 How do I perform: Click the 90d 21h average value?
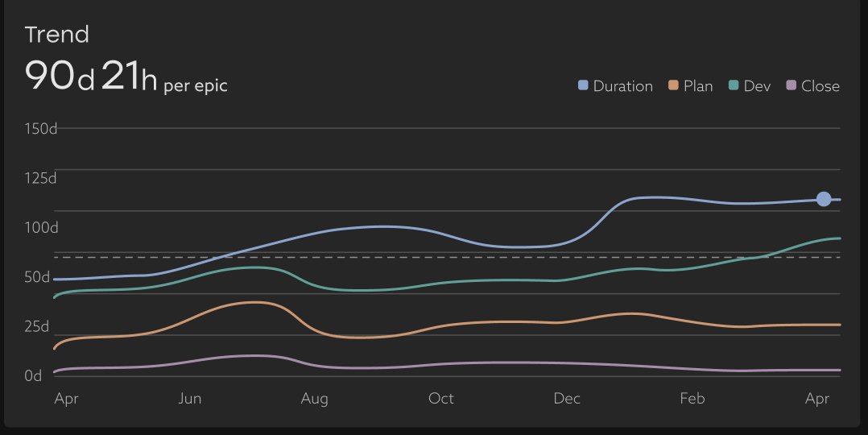point(91,76)
